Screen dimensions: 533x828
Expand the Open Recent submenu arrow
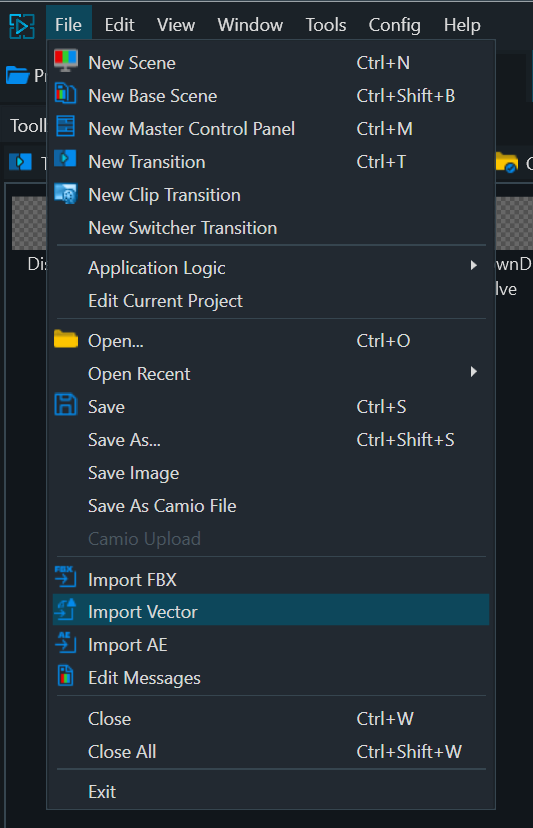click(x=474, y=372)
